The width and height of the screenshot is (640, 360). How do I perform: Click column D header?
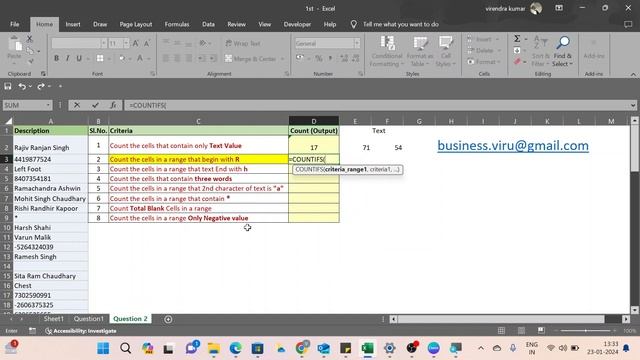coord(313,121)
